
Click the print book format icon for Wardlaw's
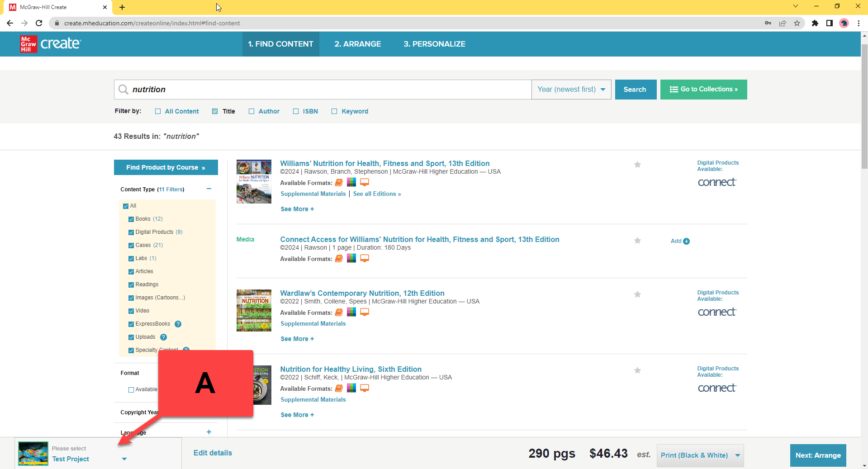(339, 312)
